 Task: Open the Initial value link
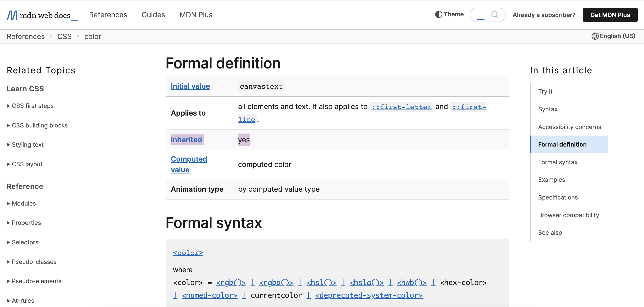tap(190, 86)
